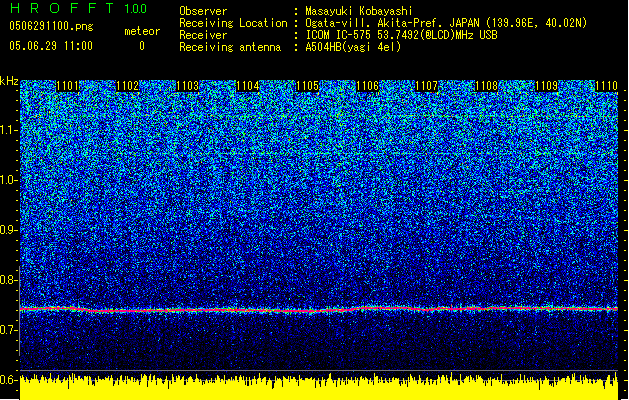Click the 1108 time marker

click(486, 86)
